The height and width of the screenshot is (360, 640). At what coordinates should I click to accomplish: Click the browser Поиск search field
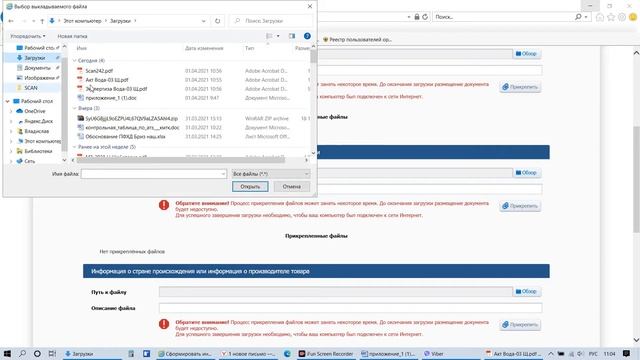click(x=503, y=17)
